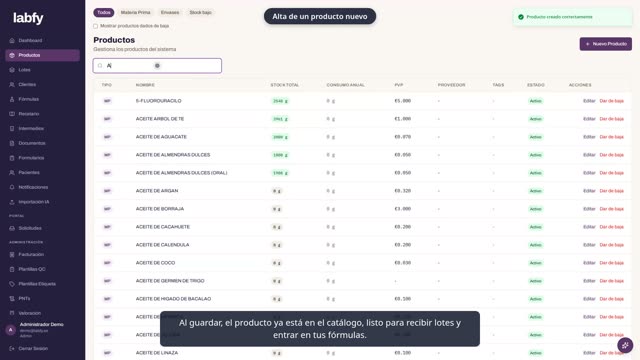Click stock badge of ACEITE DE AGUACATE

(280, 137)
